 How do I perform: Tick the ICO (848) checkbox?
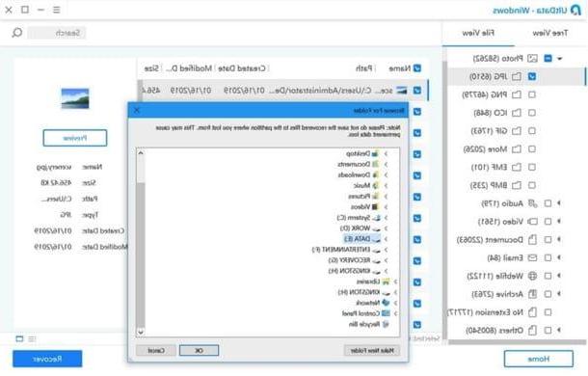click(532, 113)
